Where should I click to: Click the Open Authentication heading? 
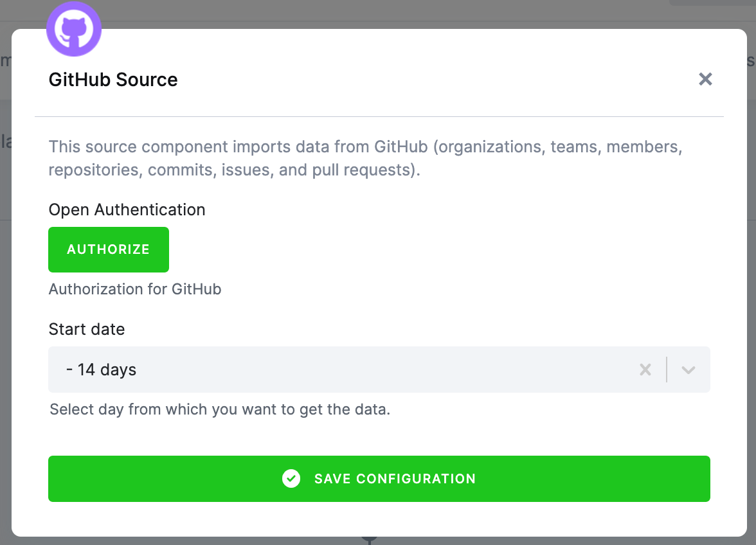(127, 210)
